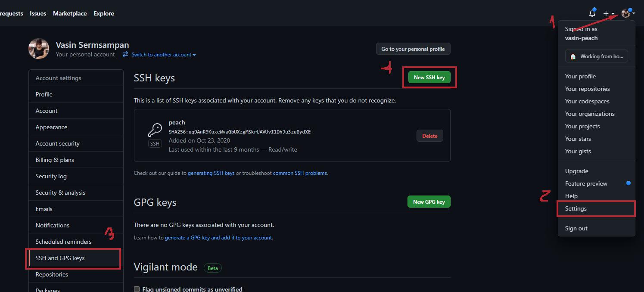Screen dimensions: 644x292
Task: Open Feature preview in user menu
Action: 596,183
